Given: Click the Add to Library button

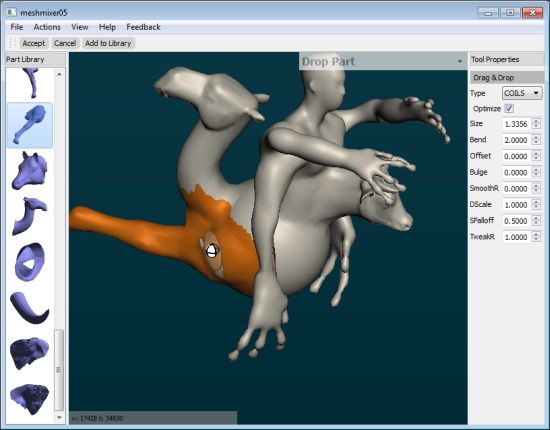Looking at the screenshot, I should pyautogui.click(x=108, y=43).
